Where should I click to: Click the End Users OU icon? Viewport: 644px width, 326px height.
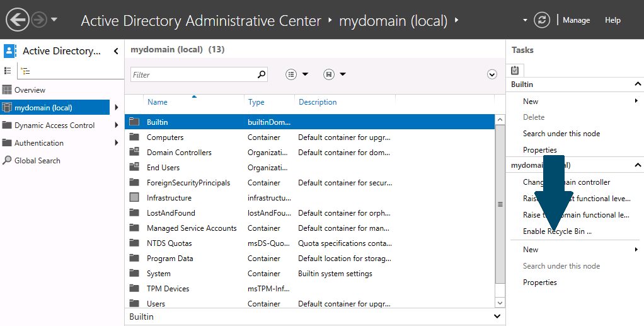tap(134, 167)
